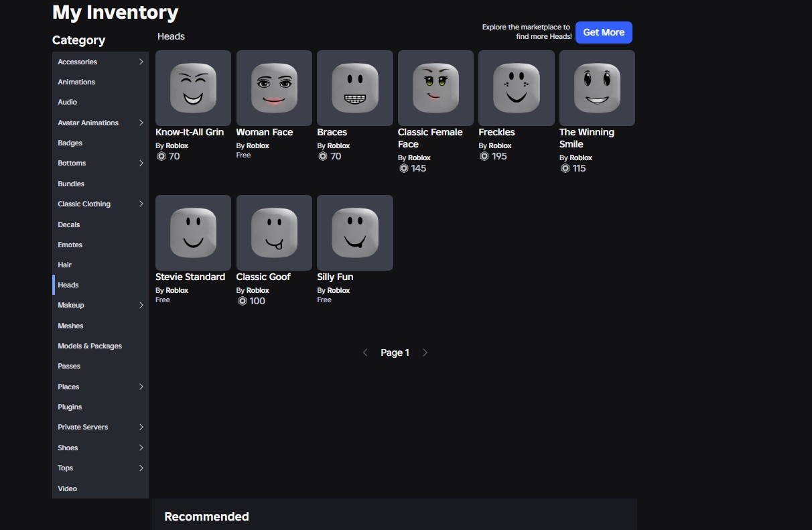This screenshot has height=530, width=812.
Task: Select the Video category
Action: point(100,488)
